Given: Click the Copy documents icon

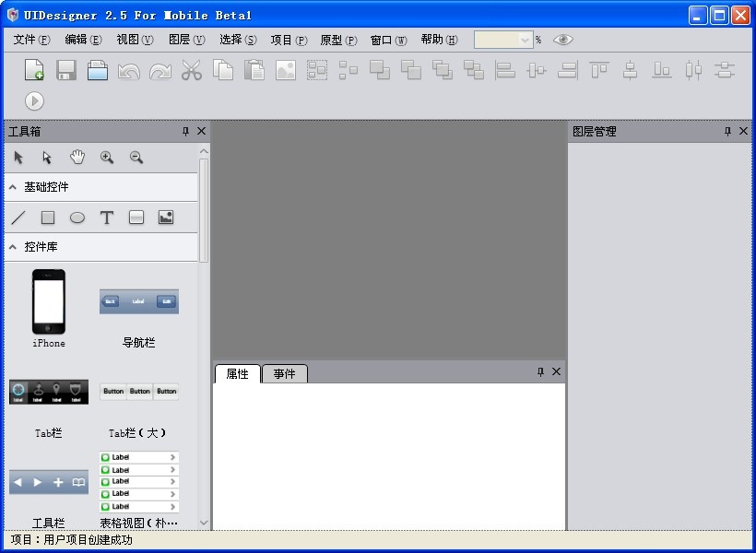Looking at the screenshot, I should (x=223, y=70).
